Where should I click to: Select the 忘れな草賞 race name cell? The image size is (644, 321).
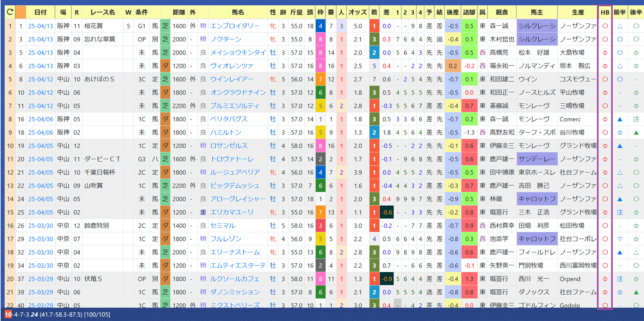[103, 39]
